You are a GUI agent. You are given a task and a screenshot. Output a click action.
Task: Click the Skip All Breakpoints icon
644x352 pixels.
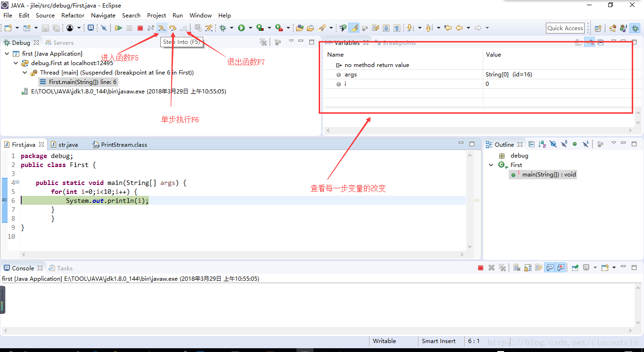click(104, 28)
